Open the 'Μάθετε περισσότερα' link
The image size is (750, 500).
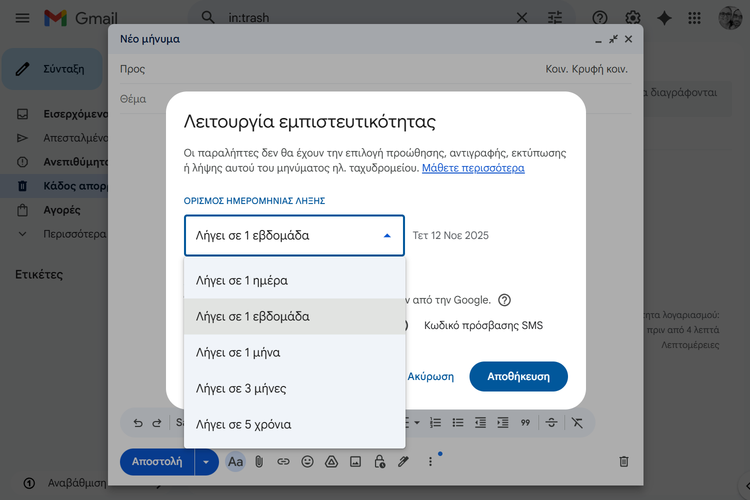point(473,168)
